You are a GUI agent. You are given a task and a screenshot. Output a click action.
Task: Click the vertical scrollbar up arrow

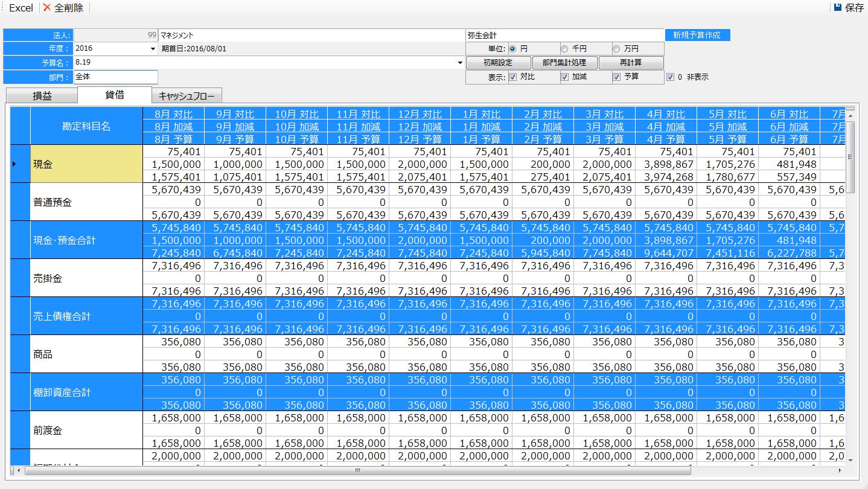point(850,111)
